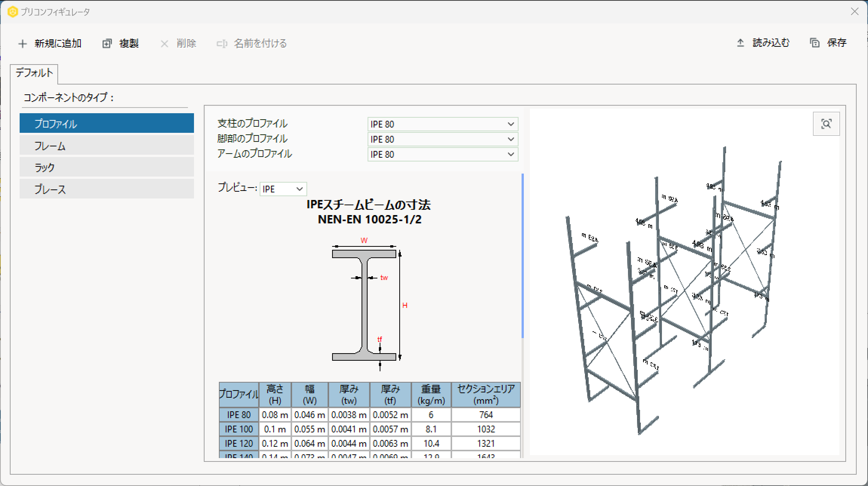Screen dimensions: 868x486
Task: Click the upload icon beside 読み込む
Action: 740,43
